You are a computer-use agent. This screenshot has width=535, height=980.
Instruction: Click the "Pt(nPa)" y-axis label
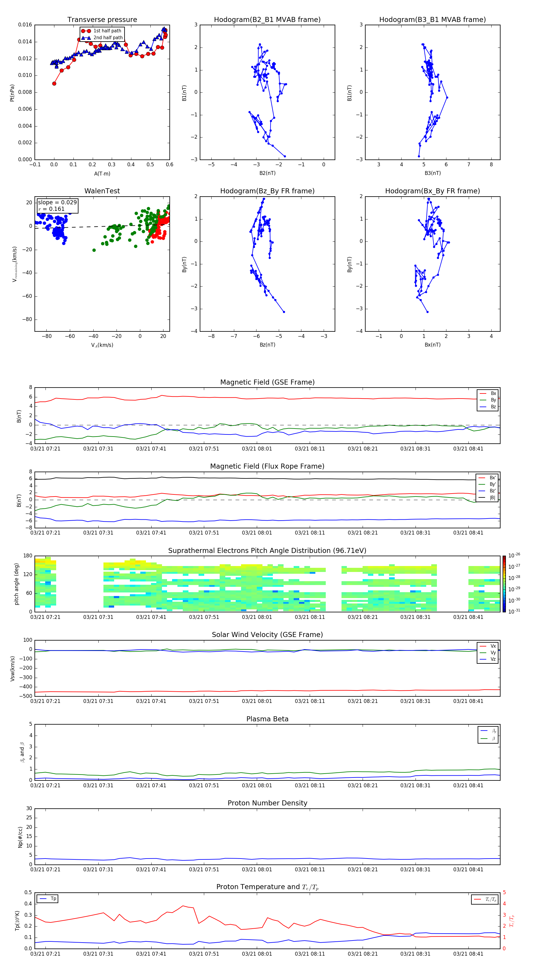[x=12, y=93]
